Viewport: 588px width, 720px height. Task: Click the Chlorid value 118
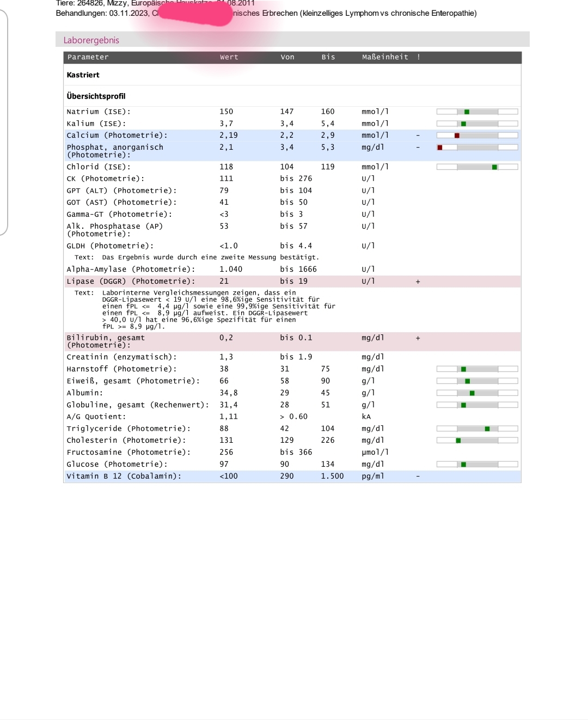pyautogui.click(x=226, y=167)
